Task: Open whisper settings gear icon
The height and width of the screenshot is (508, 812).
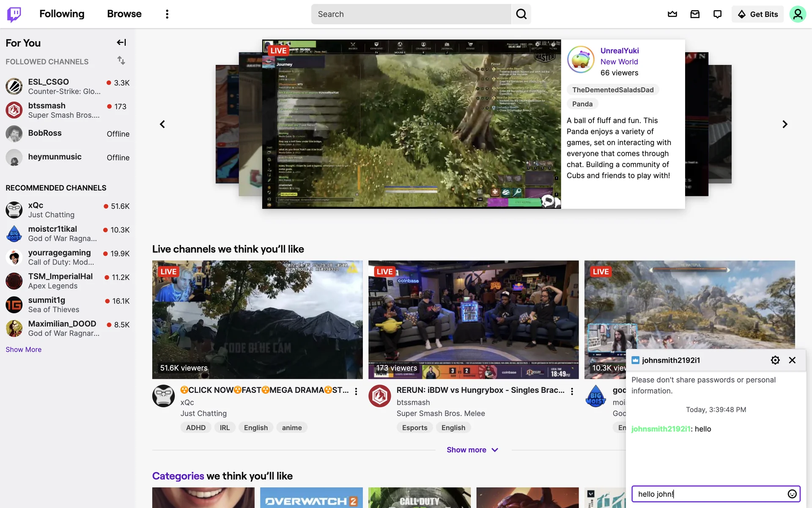Action: pyautogui.click(x=775, y=360)
